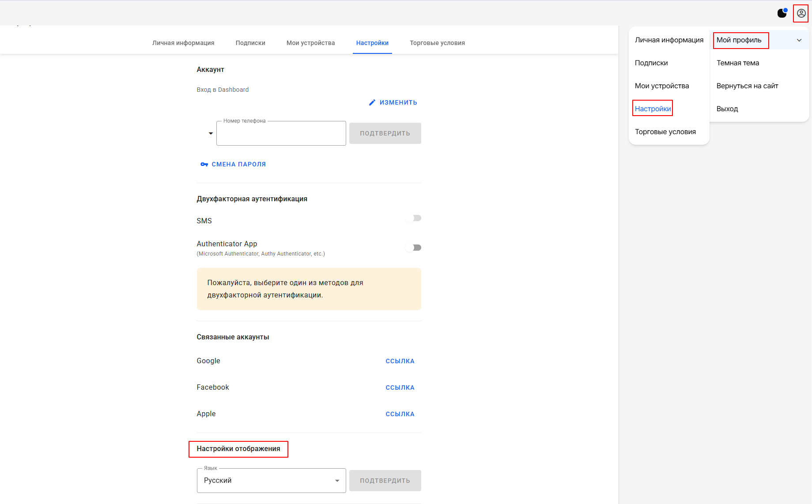The height and width of the screenshot is (504, 812).
Task: Click ССЫЛКА for Facebook account
Action: pos(400,387)
